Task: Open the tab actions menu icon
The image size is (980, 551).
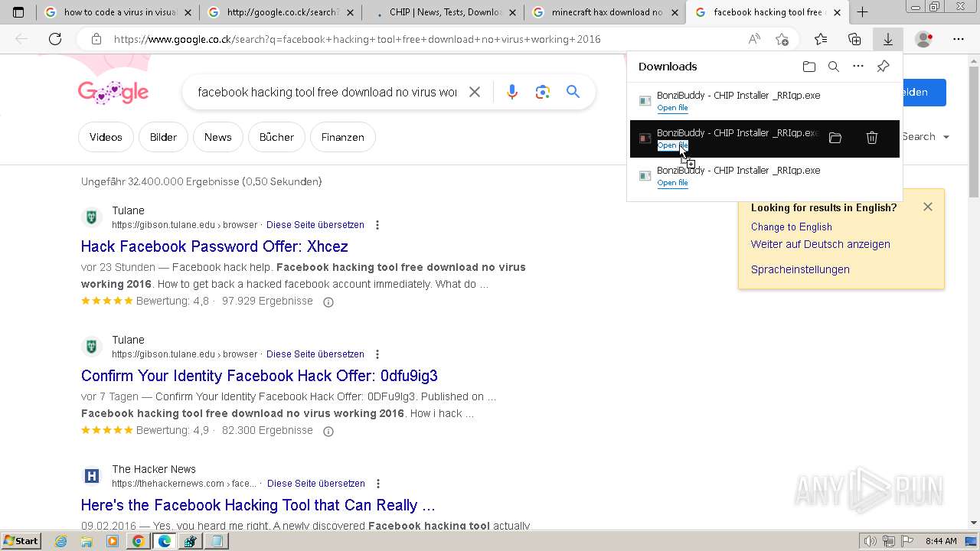Action: [18, 12]
